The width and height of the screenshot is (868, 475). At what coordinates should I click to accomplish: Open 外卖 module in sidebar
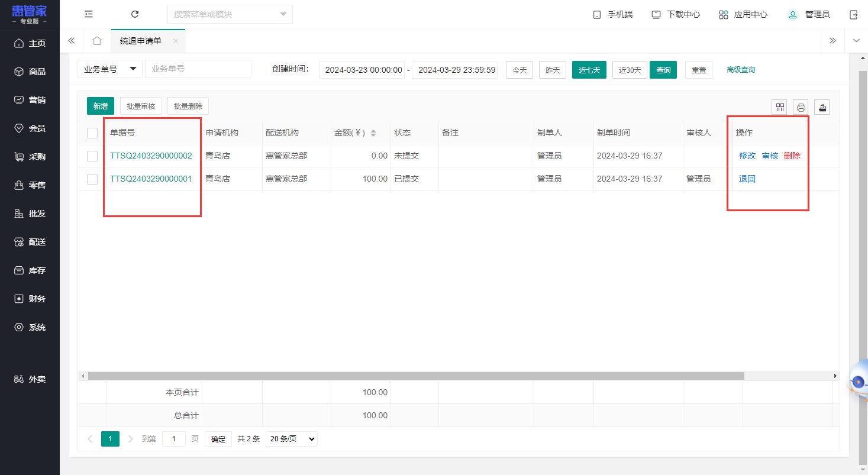pyautogui.click(x=30, y=379)
